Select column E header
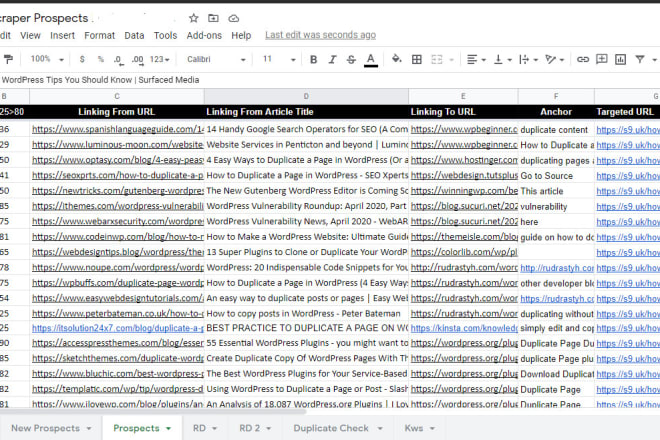Screen dimensions: 660x440 (x=463, y=96)
